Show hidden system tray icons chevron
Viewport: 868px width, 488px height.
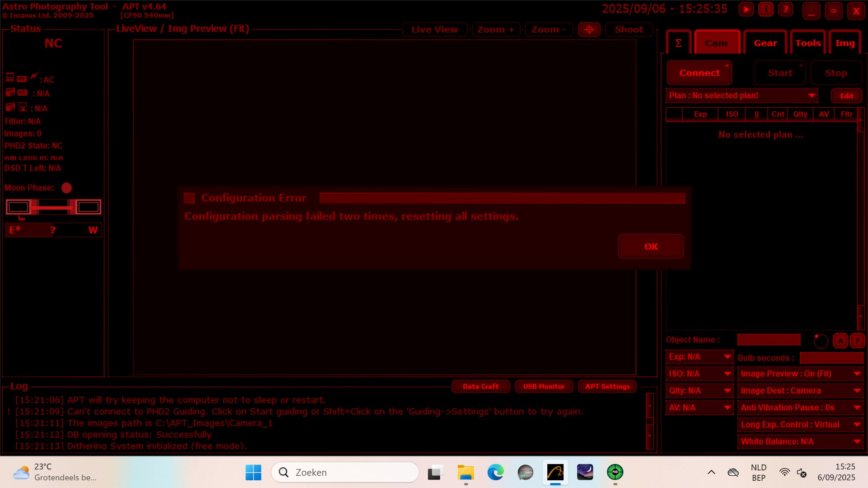711,472
